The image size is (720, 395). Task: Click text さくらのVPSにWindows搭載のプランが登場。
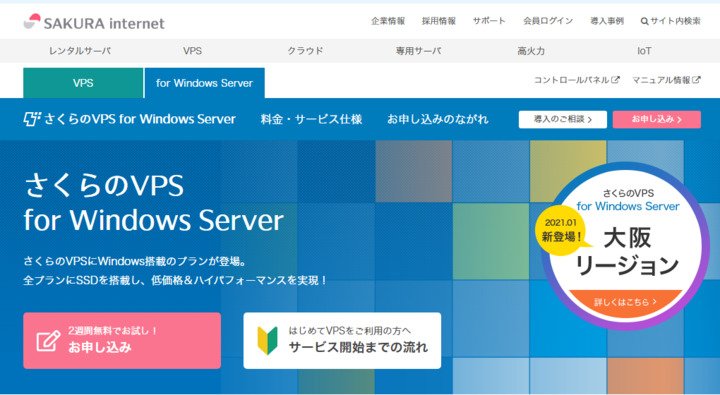[x=135, y=261]
